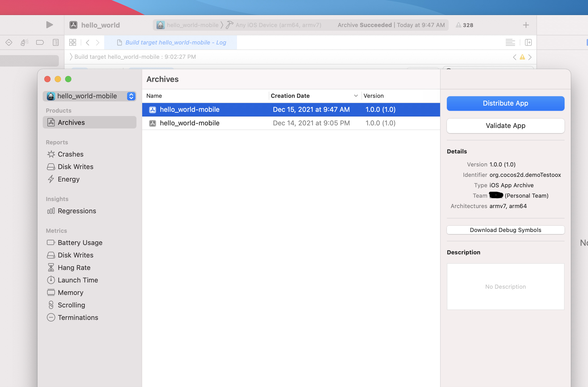Click the Download Debug Symbols button
This screenshot has height=387, width=588.
[505, 230]
